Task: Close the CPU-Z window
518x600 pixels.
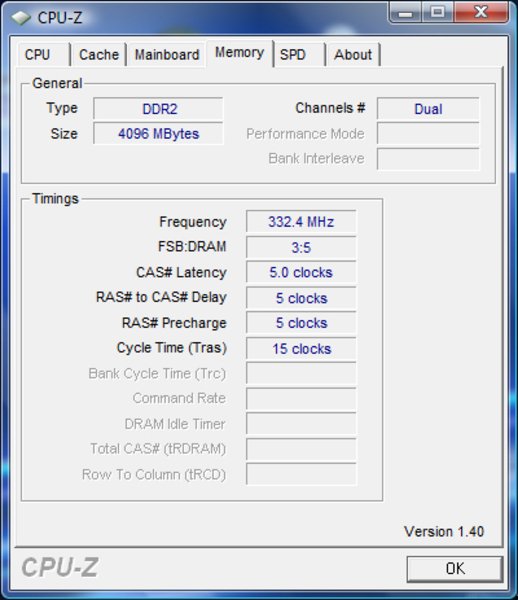Action: point(481,13)
